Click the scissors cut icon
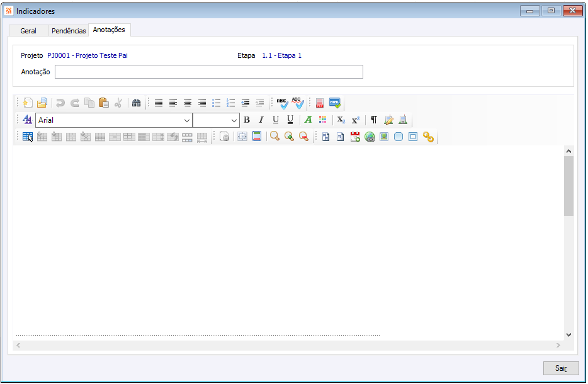 (x=118, y=103)
